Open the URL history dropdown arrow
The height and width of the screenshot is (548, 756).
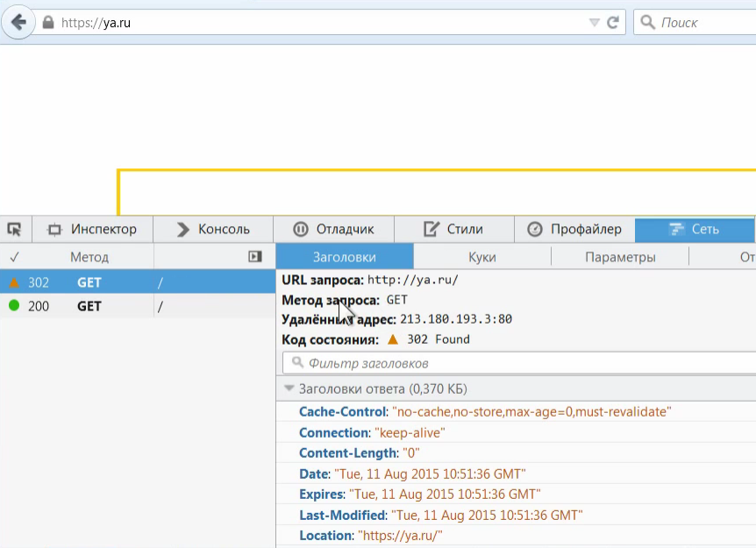coord(594,23)
